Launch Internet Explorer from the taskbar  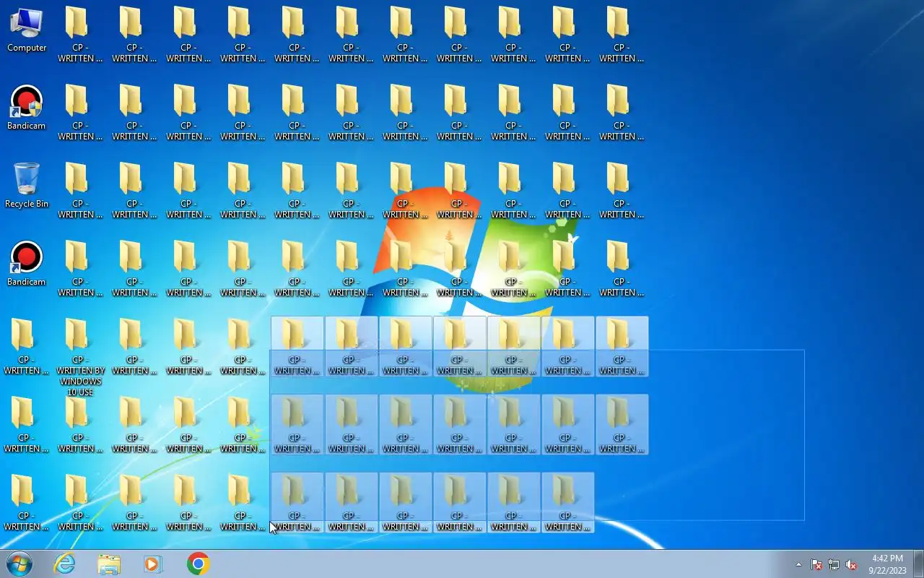pos(65,564)
